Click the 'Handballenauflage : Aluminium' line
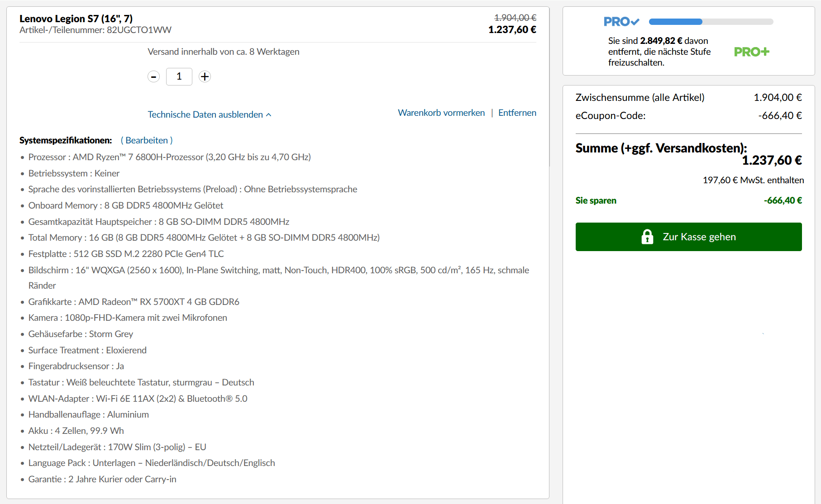Viewport: 821px width, 504px height. point(89,414)
